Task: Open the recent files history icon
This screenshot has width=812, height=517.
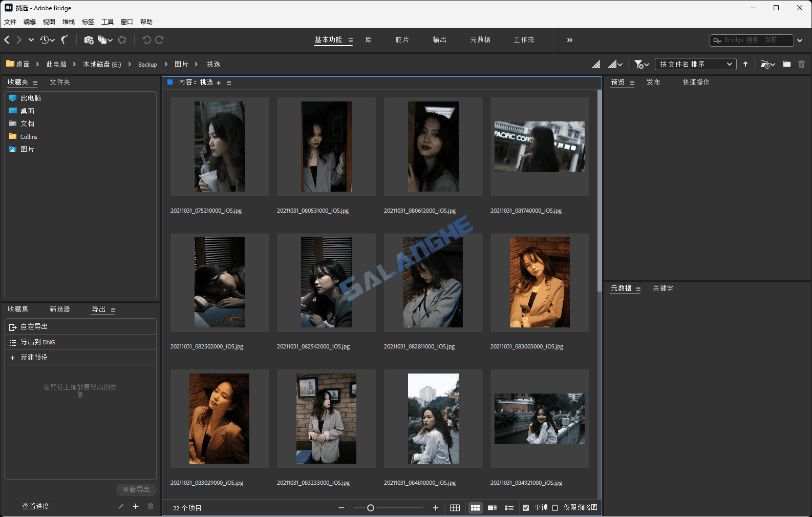Action: [x=47, y=40]
